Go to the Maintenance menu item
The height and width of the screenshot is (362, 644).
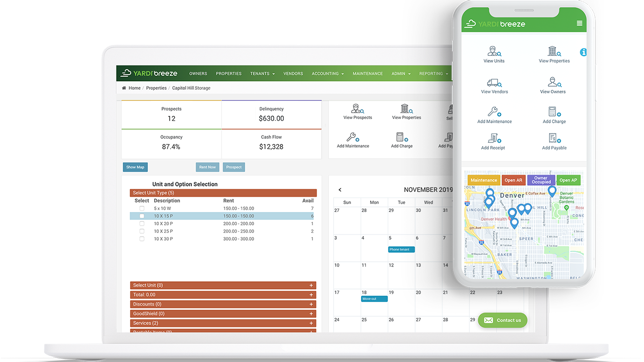point(367,74)
